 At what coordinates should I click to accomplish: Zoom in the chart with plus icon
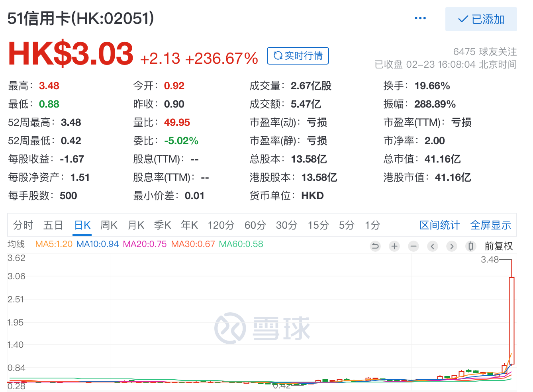coord(394,246)
